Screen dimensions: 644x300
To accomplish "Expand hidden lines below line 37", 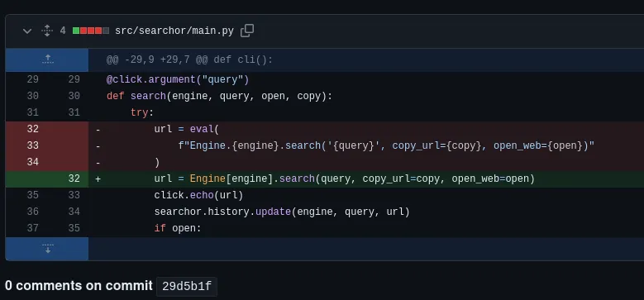I will pos(47,249).
